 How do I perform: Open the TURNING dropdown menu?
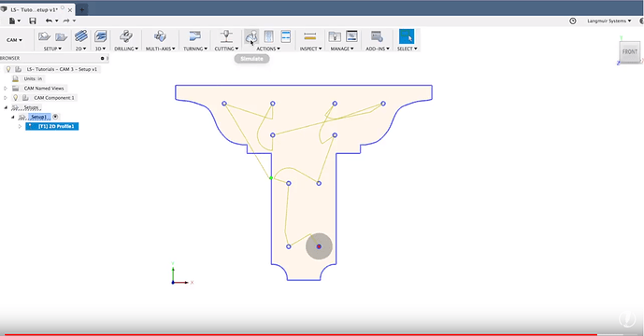tap(195, 49)
